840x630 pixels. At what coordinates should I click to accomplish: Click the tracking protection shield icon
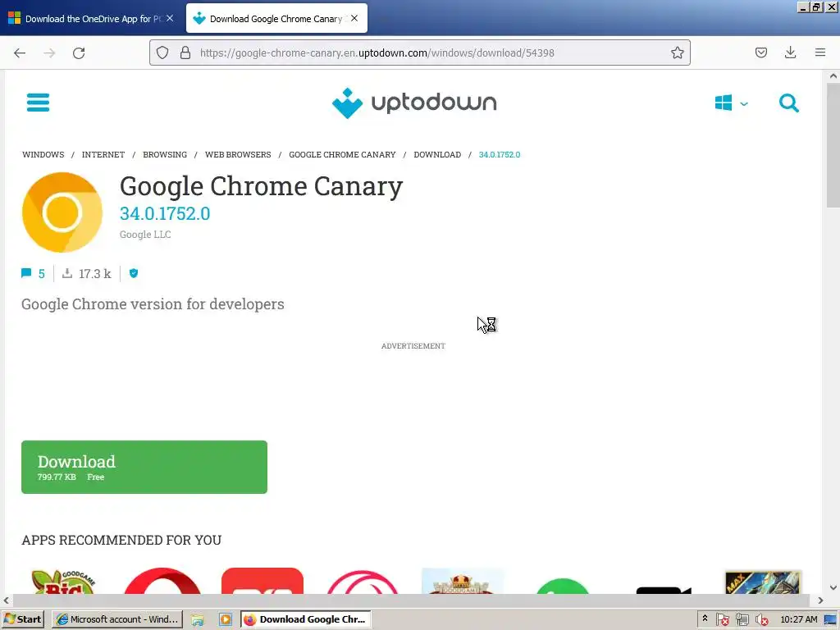click(x=162, y=52)
